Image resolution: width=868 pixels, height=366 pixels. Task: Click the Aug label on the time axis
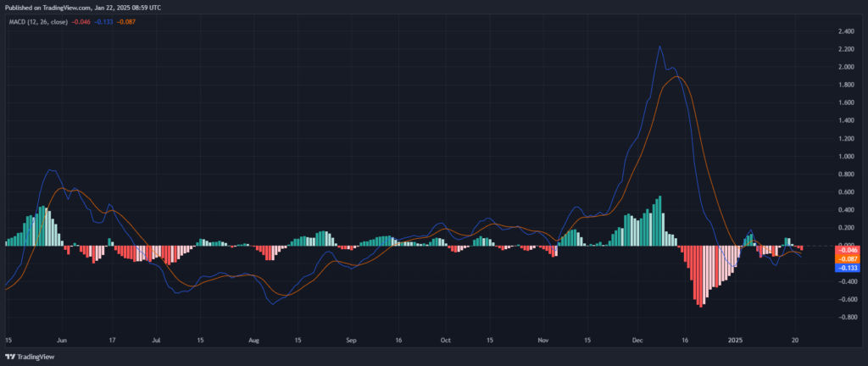(x=253, y=341)
